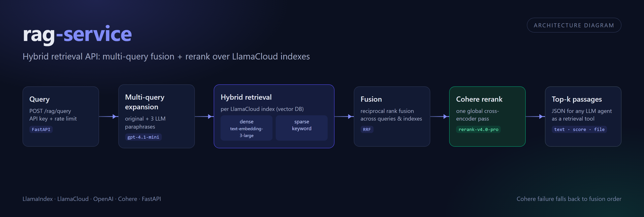Click 'JSON for any LLM agent' text
This screenshot has height=217, width=644.
point(582,111)
